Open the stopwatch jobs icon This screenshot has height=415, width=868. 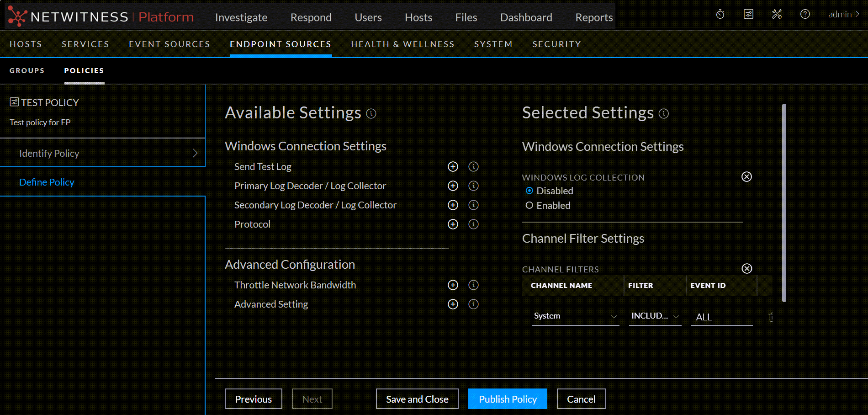pos(720,15)
